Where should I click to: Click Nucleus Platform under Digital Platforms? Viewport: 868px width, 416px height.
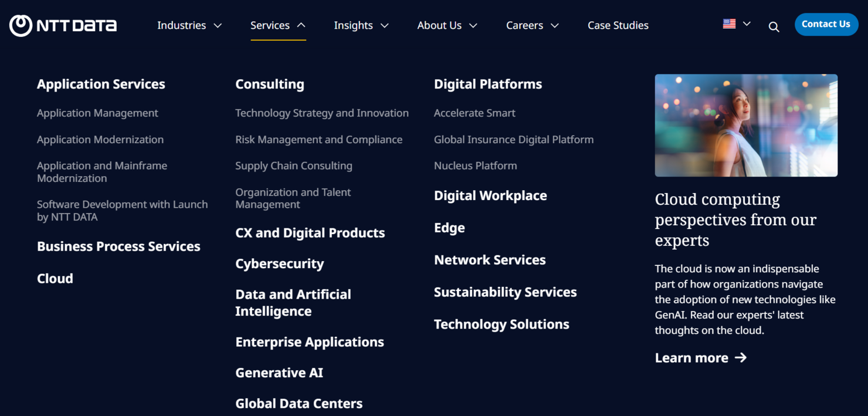point(475,165)
